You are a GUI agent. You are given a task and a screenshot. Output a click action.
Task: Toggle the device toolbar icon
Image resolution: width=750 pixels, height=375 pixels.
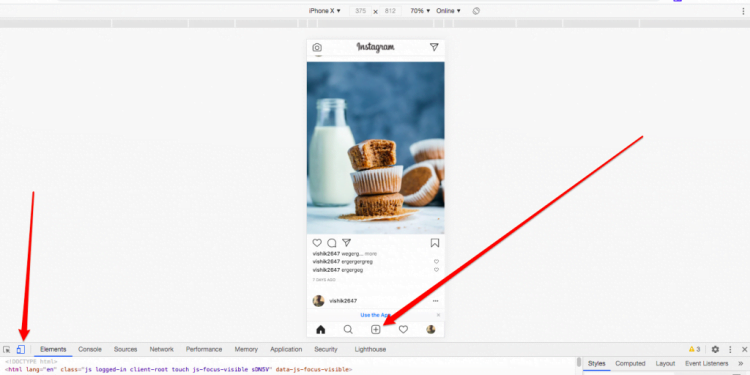pos(21,350)
